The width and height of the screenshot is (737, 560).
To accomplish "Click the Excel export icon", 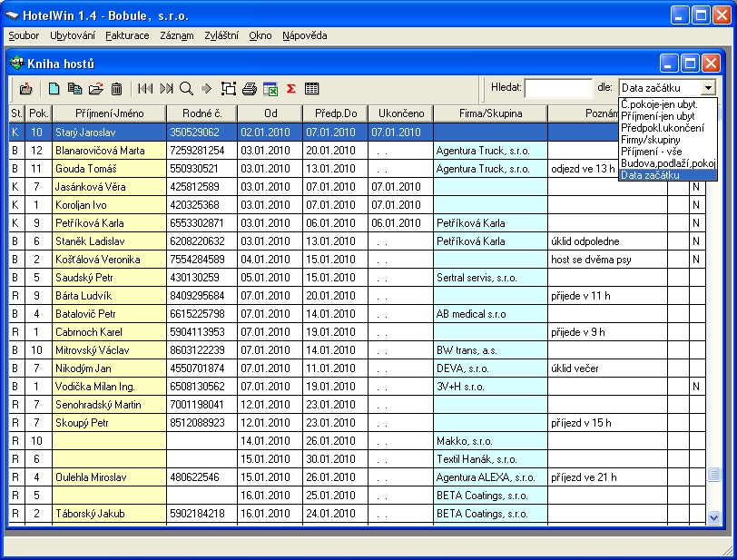I will coord(270,88).
